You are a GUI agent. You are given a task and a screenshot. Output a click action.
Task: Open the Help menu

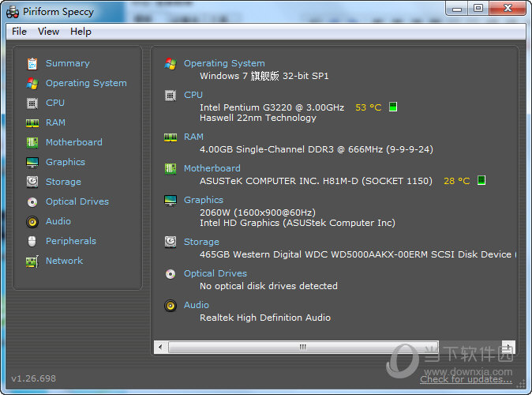(81, 32)
